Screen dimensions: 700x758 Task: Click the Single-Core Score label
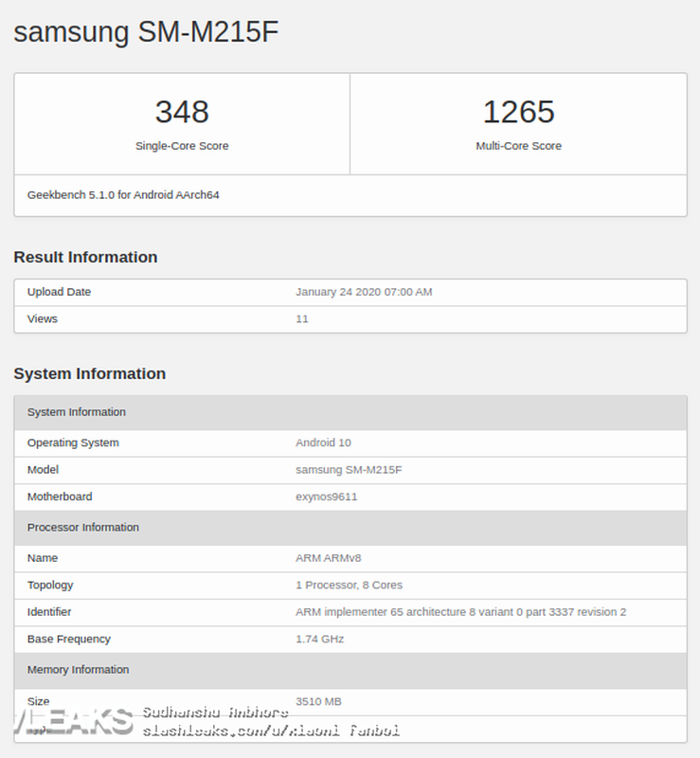pyautogui.click(x=182, y=146)
